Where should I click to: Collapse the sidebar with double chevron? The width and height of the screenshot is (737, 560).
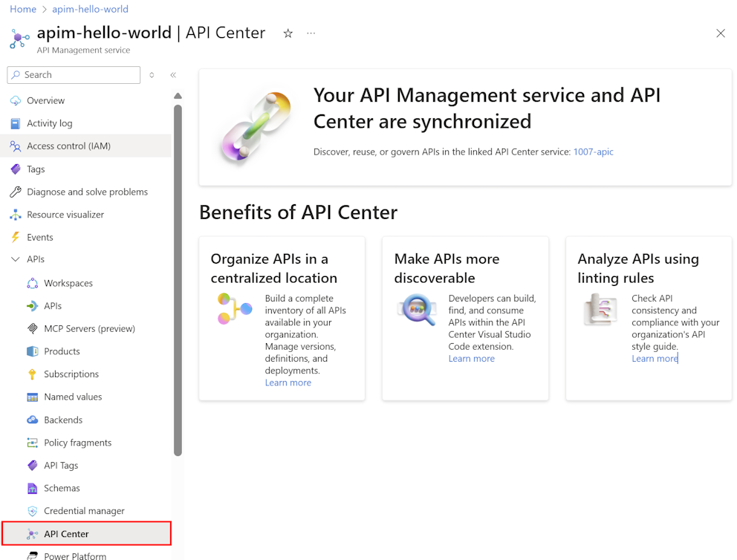[173, 75]
